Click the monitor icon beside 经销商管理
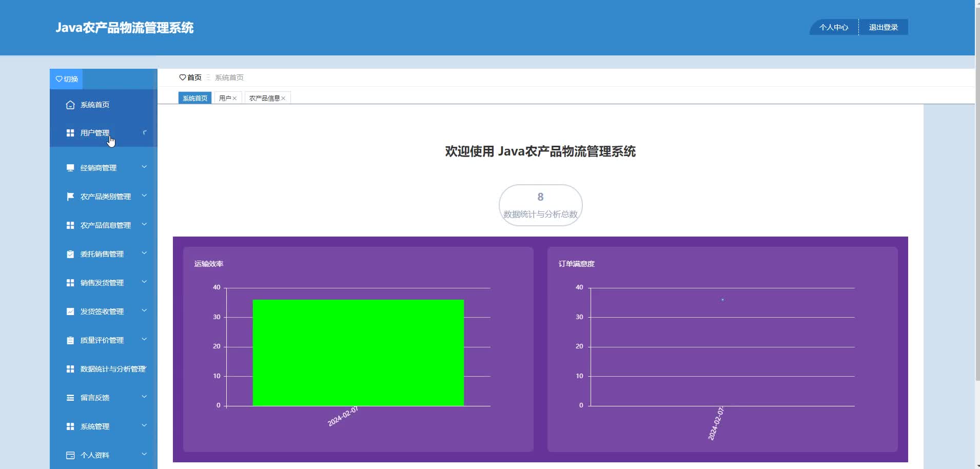 coord(70,168)
